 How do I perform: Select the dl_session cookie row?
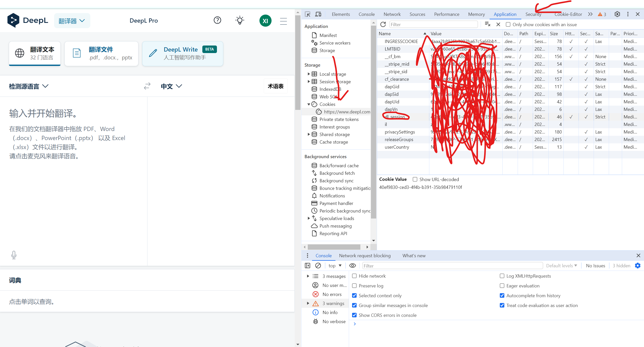395,117
